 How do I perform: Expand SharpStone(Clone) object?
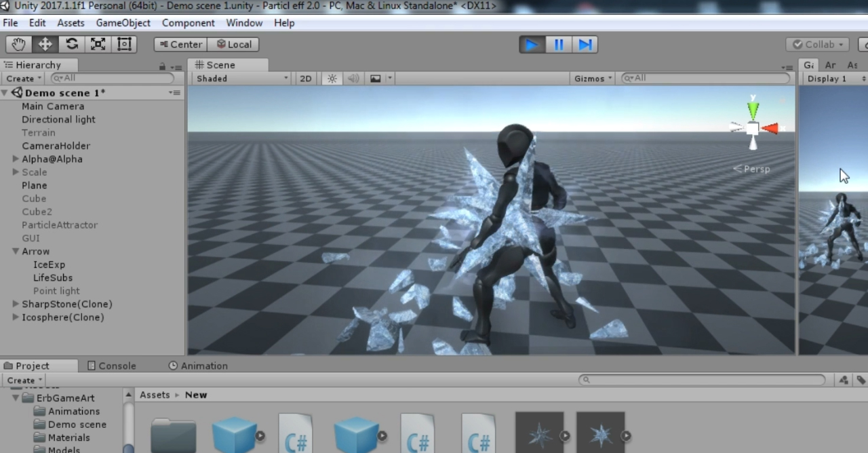click(x=16, y=304)
